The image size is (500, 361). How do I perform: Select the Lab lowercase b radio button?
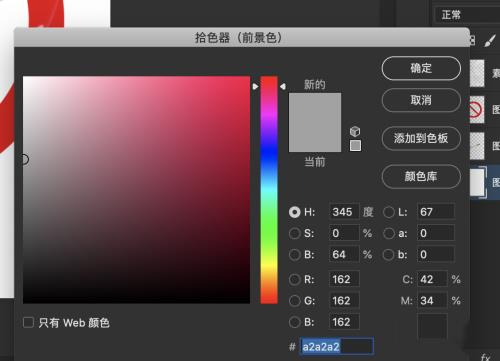coord(389,255)
